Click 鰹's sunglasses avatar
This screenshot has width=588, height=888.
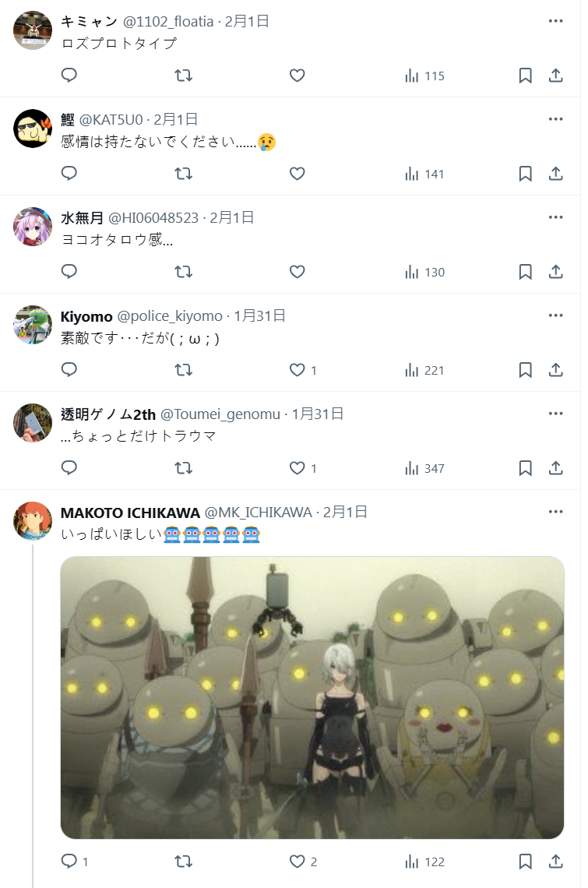point(33,129)
